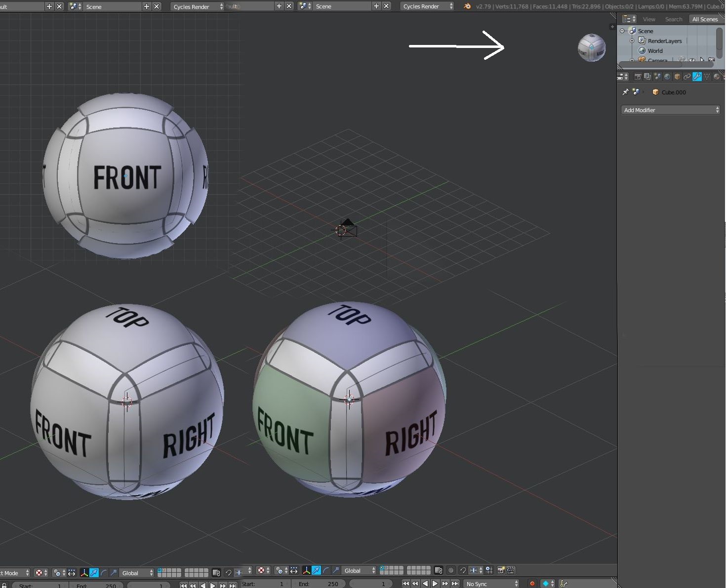Click Play Animation button next to No Sync
Screen dimensions: 726x588
435,584
